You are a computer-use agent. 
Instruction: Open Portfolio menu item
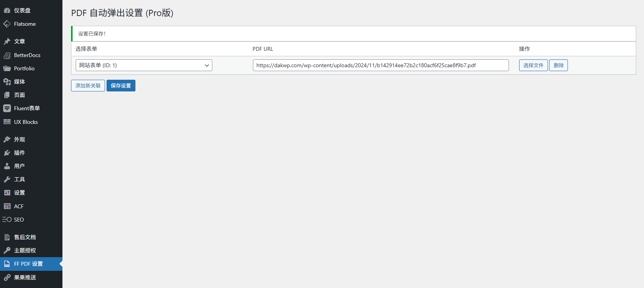coord(24,68)
